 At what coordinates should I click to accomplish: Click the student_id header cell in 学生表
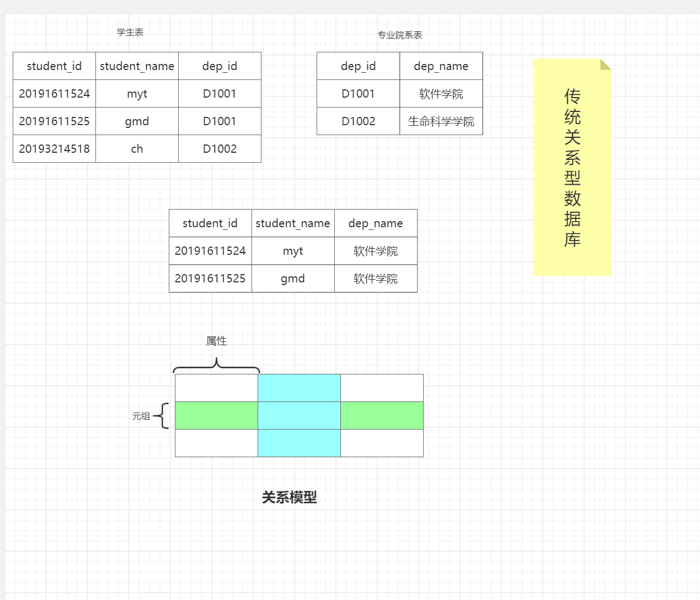[54, 66]
